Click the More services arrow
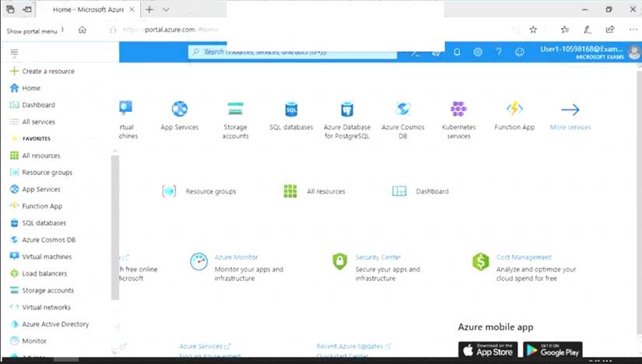This screenshot has height=364, width=642. coord(570,110)
